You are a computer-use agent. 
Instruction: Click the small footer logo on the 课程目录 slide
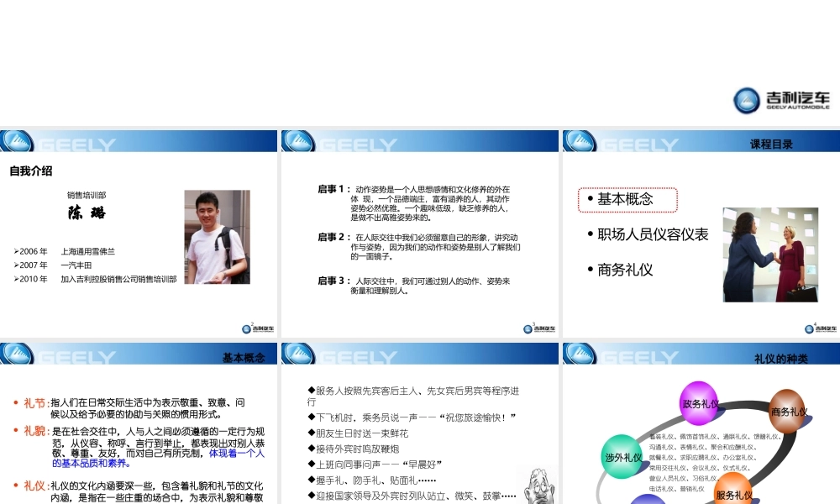click(820, 328)
